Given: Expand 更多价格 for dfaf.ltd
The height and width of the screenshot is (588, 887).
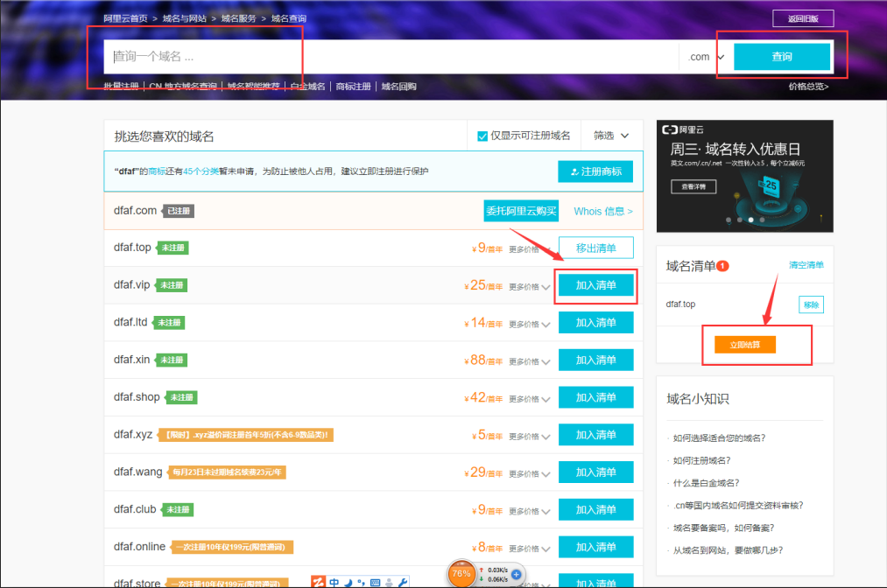Looking at the screenshot, I should 530,324.
